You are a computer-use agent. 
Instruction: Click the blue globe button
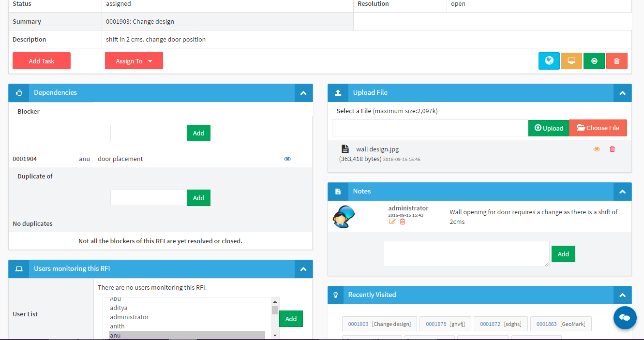[549, 61]
